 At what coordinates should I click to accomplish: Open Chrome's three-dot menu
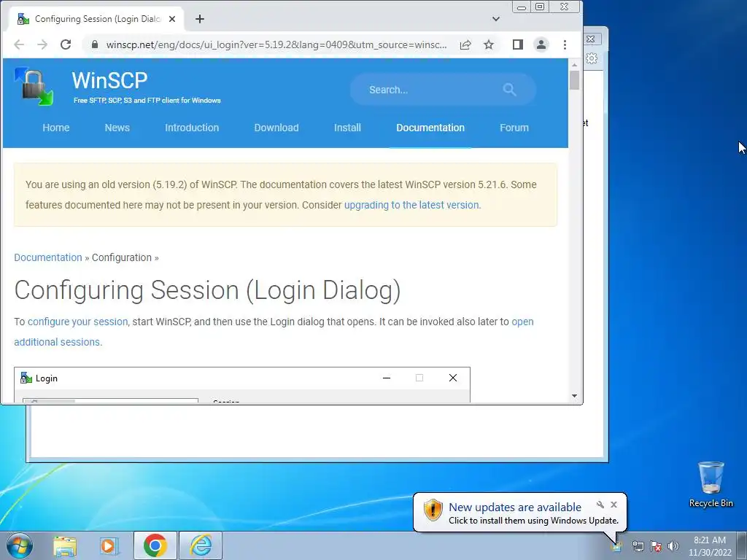coord(565,44)
